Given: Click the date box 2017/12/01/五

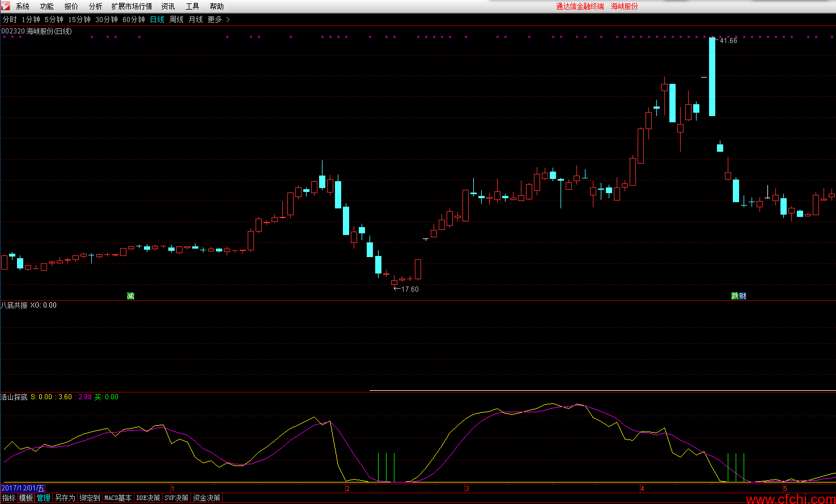Looking at the screenshot, I should pyautogui.click(x=23, y=488).
